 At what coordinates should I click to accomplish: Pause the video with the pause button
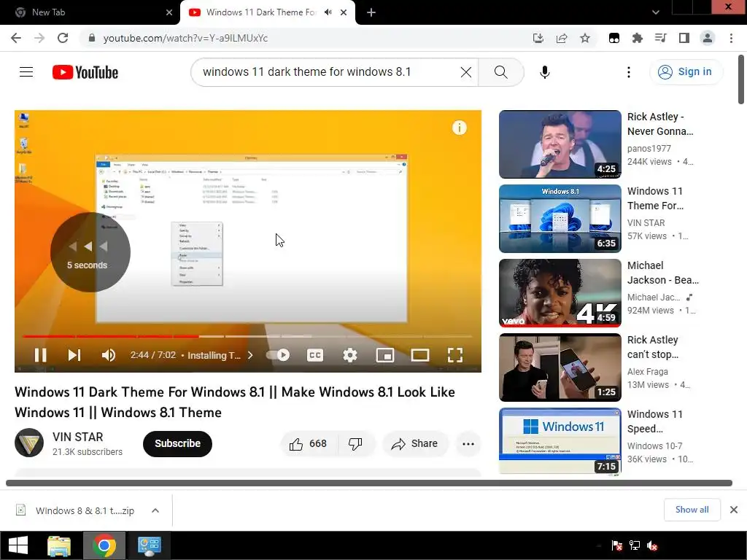41,355
